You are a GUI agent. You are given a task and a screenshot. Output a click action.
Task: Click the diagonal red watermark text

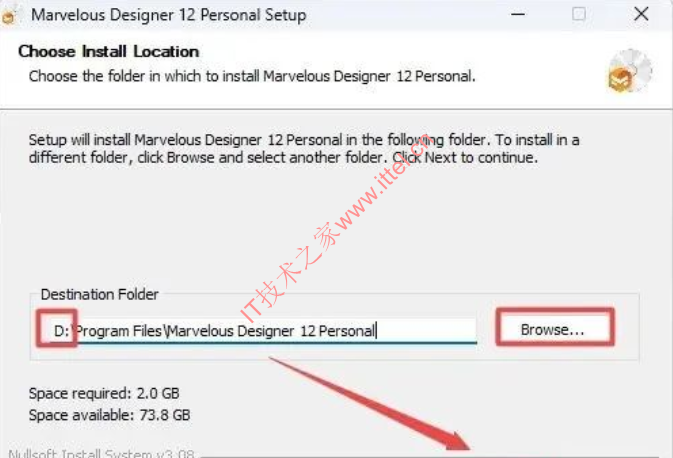pyautogui.click(x=336, y=228)
